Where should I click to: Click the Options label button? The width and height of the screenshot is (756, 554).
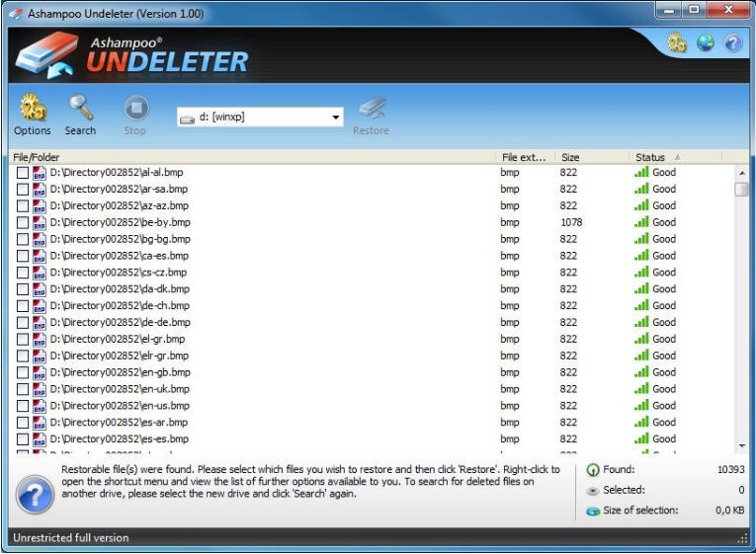[x=33, y=130]
